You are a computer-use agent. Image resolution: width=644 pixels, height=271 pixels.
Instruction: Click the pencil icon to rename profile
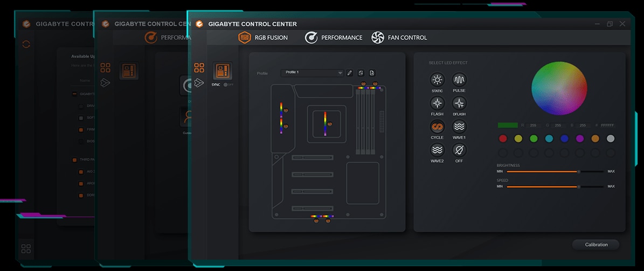(349, 73)
